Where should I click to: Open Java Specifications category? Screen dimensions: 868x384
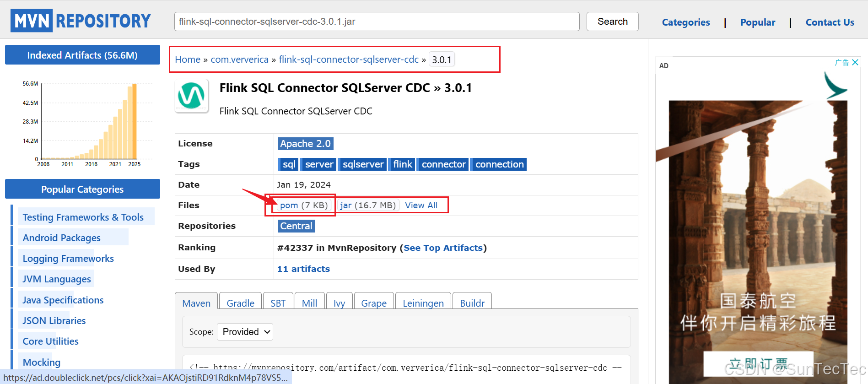[x=63, y=300]
